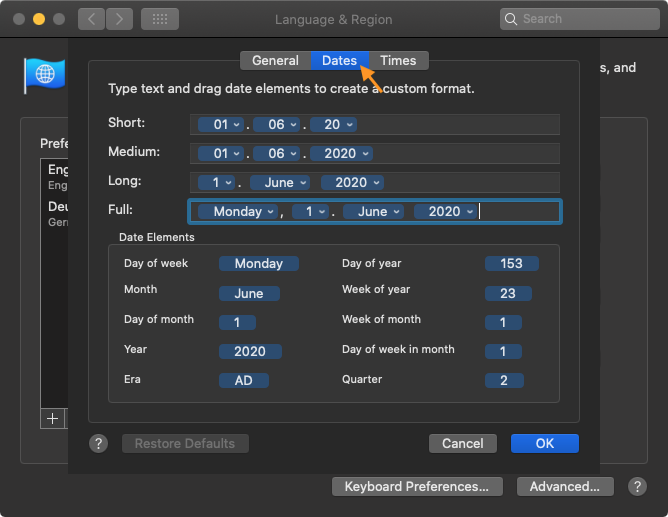Confirm with the OK button
The width and height of the screenshot is (668, 517).
pyautogui.click(x=545, y=444)
